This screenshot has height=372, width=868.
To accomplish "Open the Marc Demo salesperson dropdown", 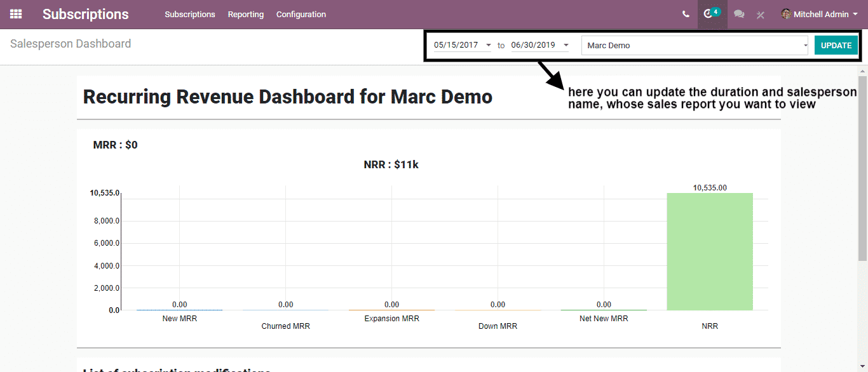I will (x=695, y=46).
